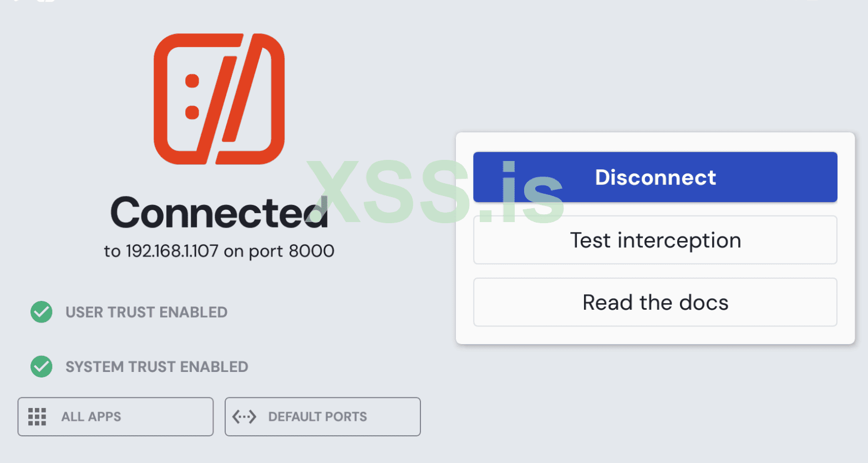Run Test interception
The width and height of the screenshot is (868, 463).
tap(655, 240)
